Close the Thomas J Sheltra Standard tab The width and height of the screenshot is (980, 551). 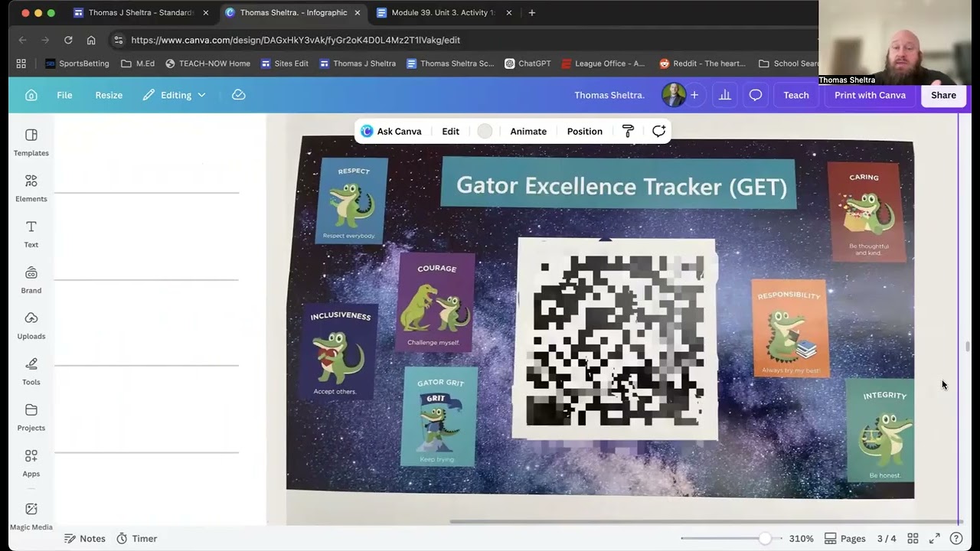pos(205,12)
